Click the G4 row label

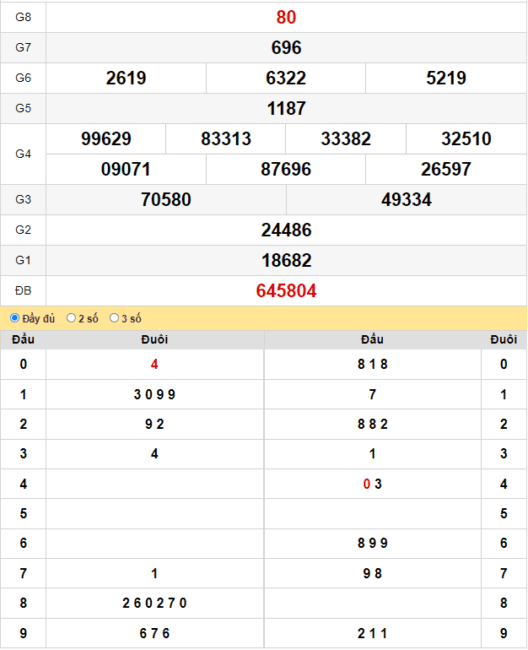[x=23, y=154]
